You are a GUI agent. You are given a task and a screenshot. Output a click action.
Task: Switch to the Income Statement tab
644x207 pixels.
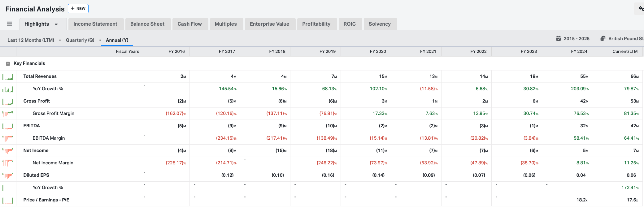pyautogui.click(x=95, y=24)
